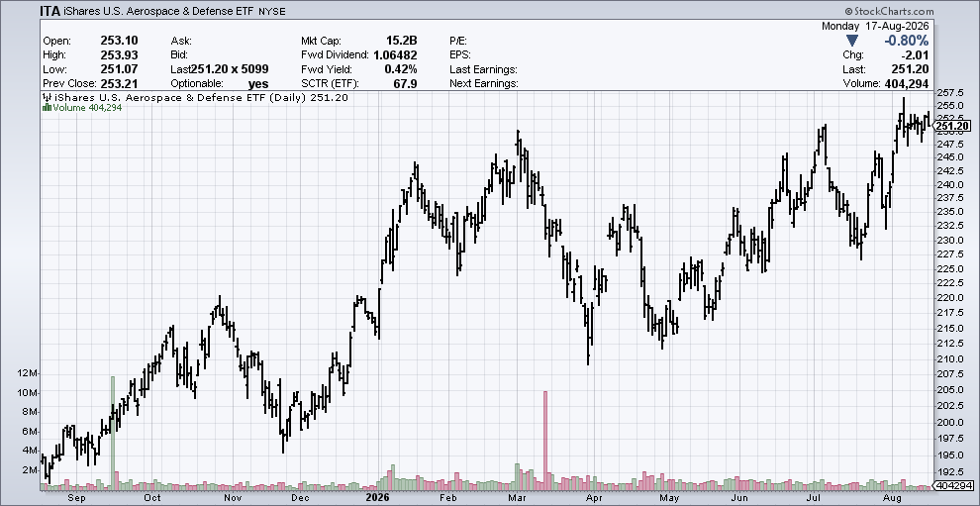The image size is (980, 506).
Task: Click the Nov label on the time axis
Action: [x=234, y=498]
